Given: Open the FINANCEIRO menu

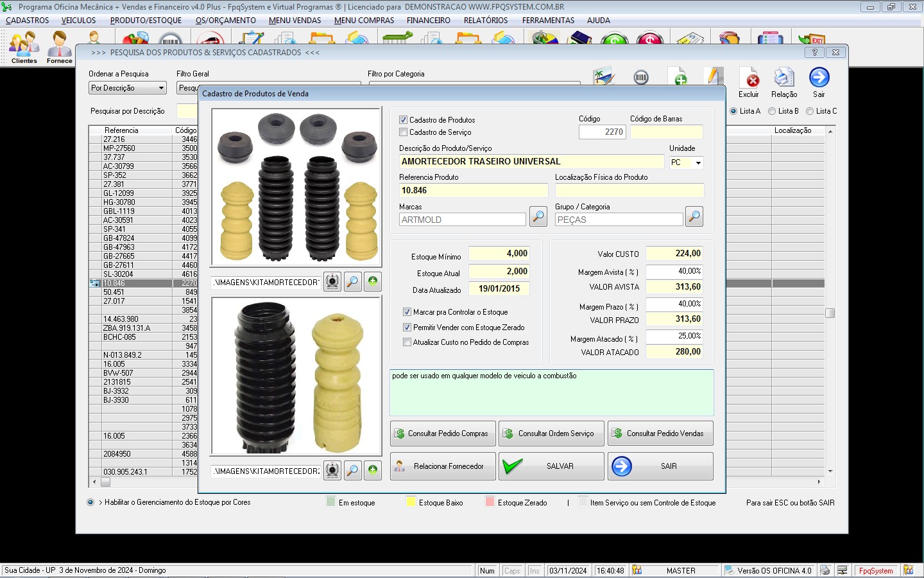Looking at the screenshot, I should tap(428, 21).
